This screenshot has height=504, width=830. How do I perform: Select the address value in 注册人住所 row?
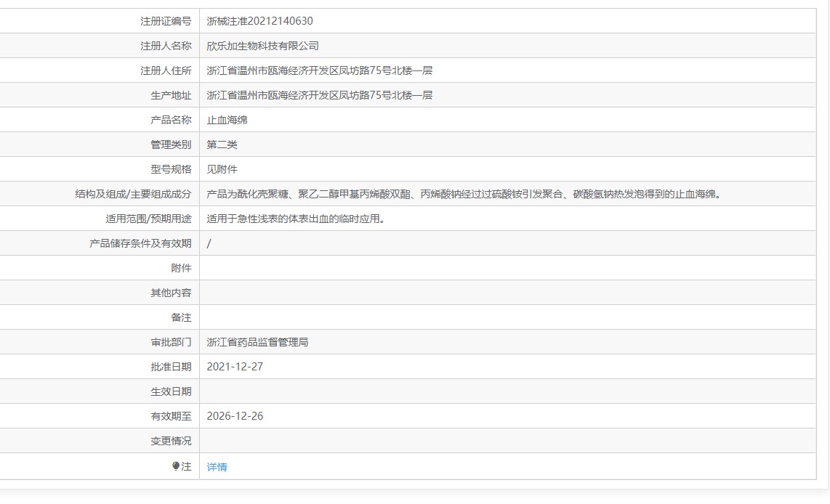(x=319, y=70)
